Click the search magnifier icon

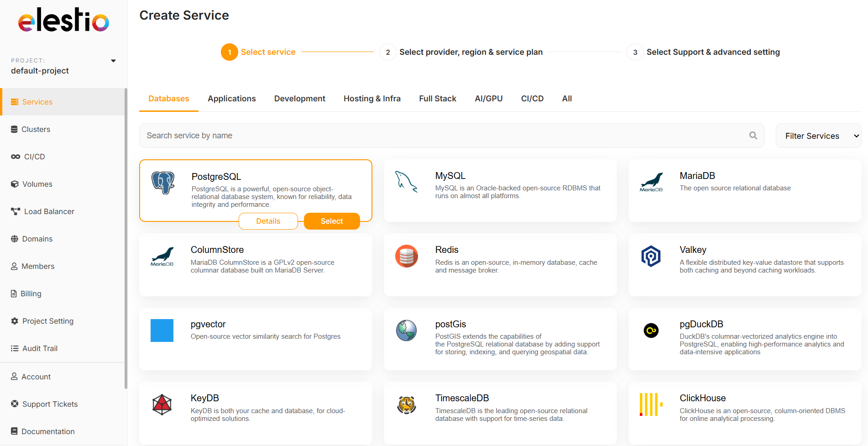pos(753,136)
